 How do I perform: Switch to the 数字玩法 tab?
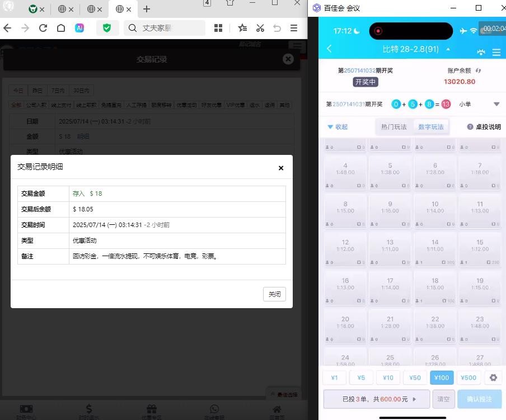pos(431,127)
